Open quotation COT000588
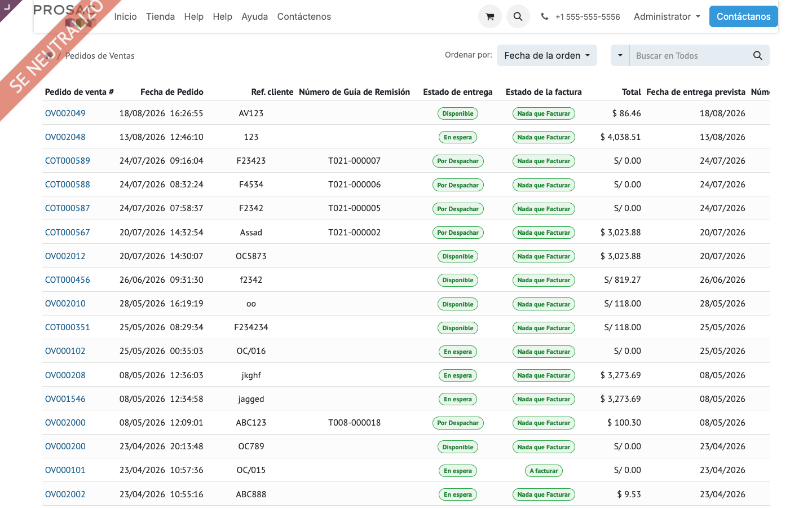812x508 pixels. (x=68, y=184)
